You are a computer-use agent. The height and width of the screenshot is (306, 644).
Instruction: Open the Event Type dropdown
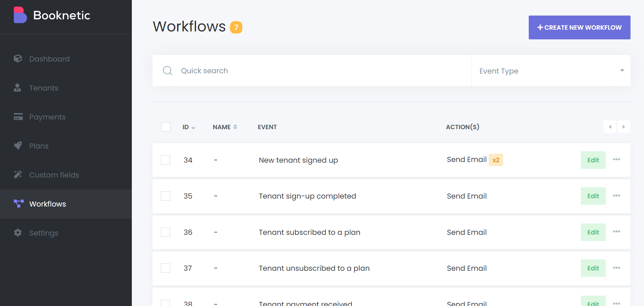coord(550,71)
